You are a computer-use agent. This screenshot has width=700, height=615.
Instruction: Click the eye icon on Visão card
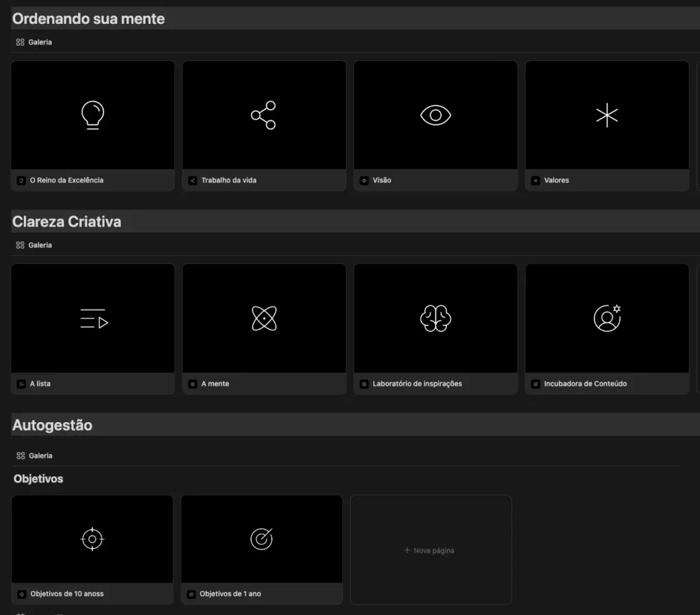[435, 115]
